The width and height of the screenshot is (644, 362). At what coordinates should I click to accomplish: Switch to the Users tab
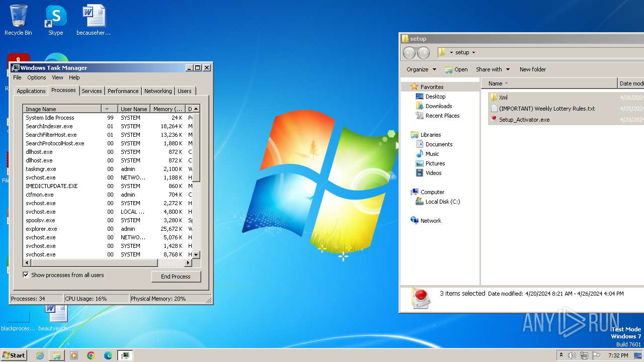(x=185, y=91)
